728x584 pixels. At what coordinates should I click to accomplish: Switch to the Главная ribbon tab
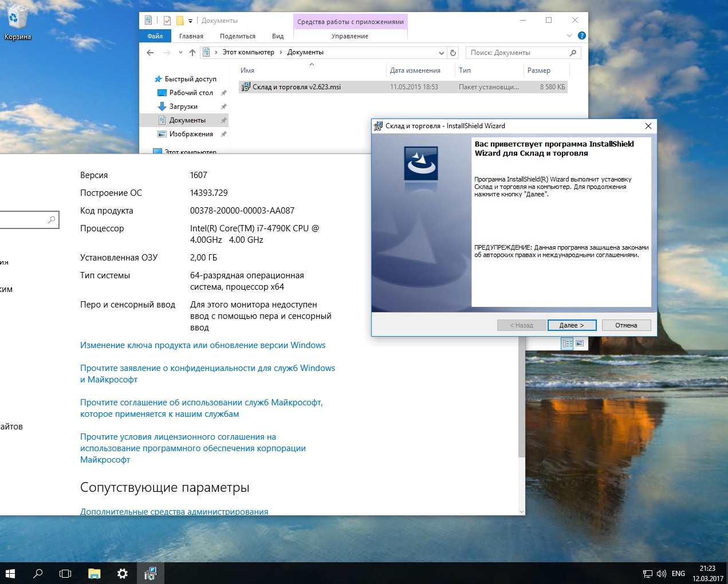point(191,36)
